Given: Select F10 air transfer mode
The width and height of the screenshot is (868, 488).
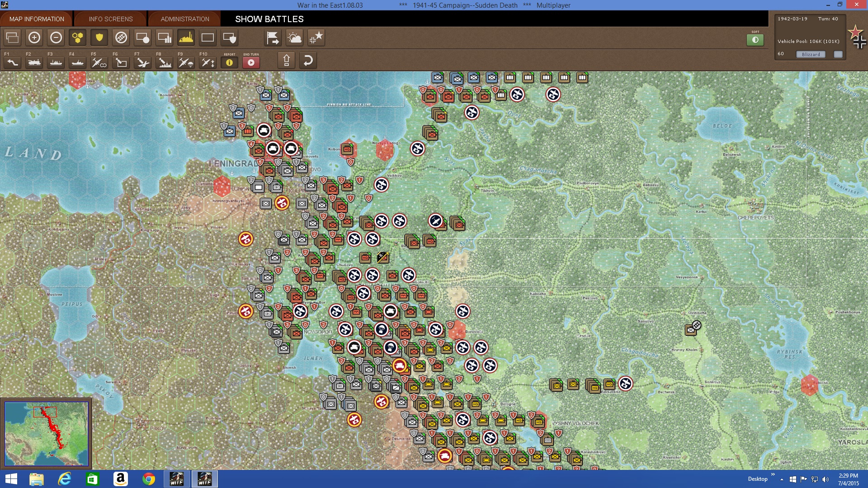Looking at the screenshot, I should (208, 62).
